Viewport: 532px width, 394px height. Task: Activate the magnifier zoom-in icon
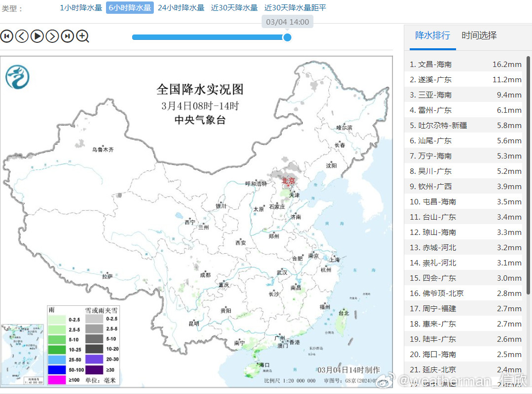coord(82,36)
